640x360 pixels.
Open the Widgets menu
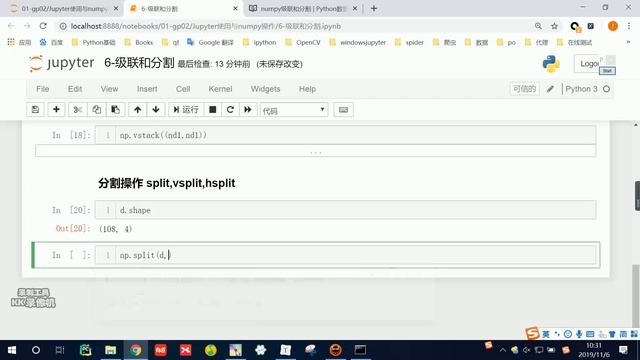[265, 89]
